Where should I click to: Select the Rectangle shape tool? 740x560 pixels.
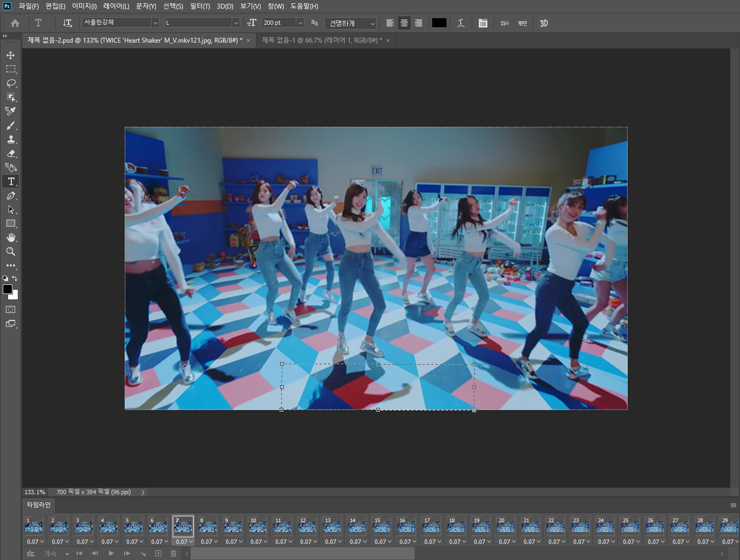pyautogui.click(x=11, y=223)
